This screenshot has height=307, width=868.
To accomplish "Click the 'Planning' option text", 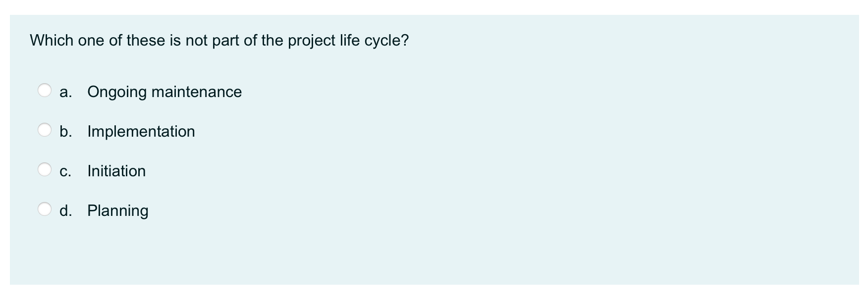I will click(x=117, y=211).
